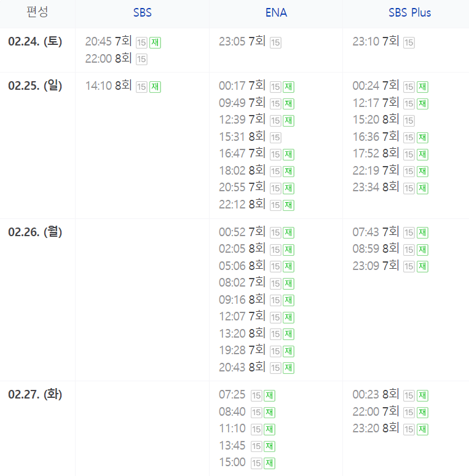Click the 15 age badge beside SBS Plus 23:10 7회
Screen dimensions: 469x476
click(x=409, y=42)
